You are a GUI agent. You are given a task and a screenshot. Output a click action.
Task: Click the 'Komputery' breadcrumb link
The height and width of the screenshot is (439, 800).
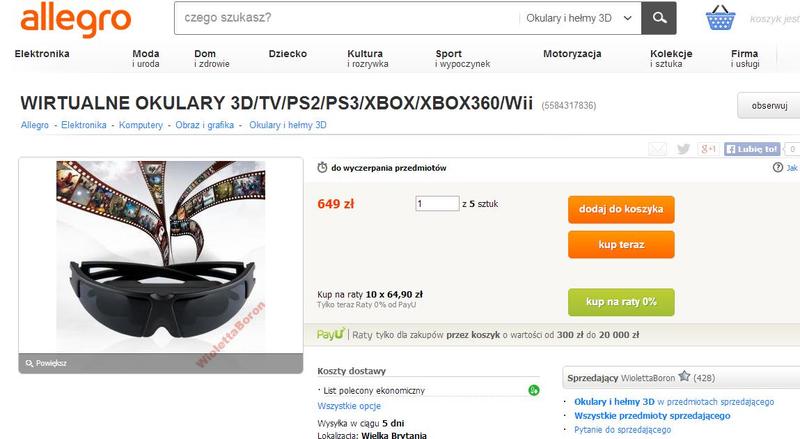pyautogui.click(x=140, y=125)
